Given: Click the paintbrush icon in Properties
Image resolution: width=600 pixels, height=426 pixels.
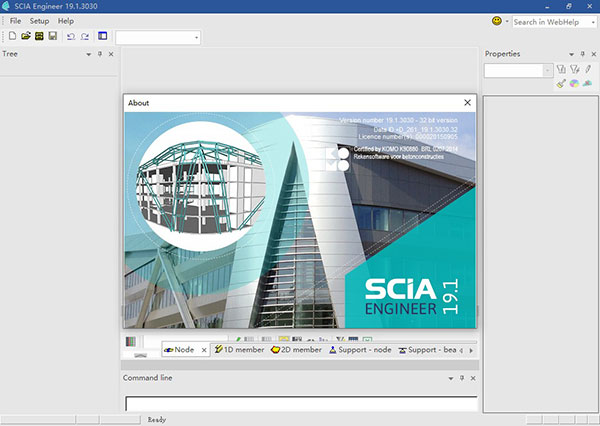Looking at the screenshot, I should tap(562, 84).
